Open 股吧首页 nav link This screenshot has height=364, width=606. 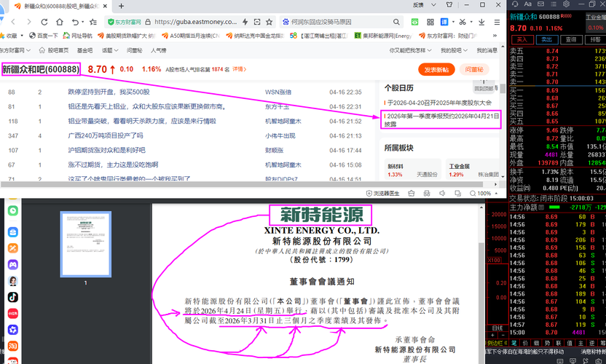[x=54, y=51]
